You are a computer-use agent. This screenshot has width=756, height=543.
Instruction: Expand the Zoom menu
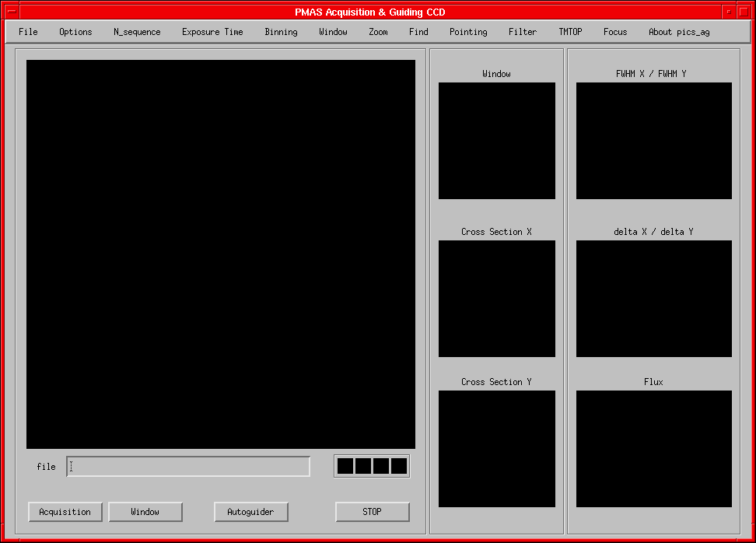tap(378, 32)
